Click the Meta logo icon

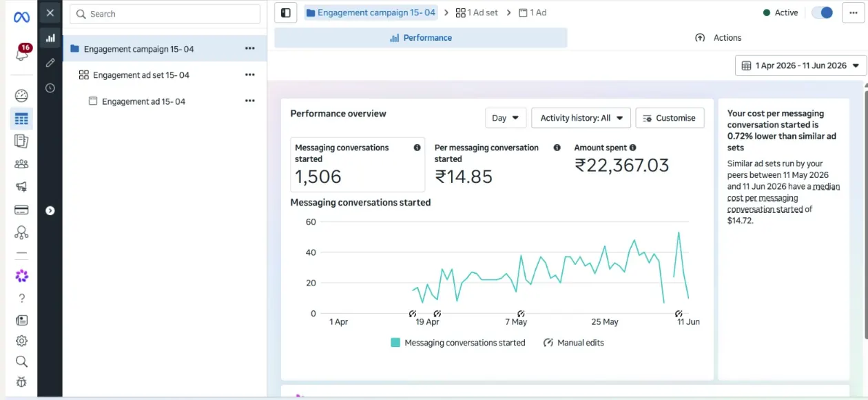[21, 17]
